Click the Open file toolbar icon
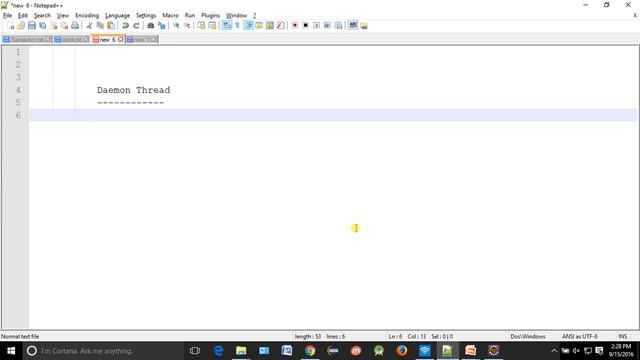This screenshot has width=640, height=360. (21, 26)
